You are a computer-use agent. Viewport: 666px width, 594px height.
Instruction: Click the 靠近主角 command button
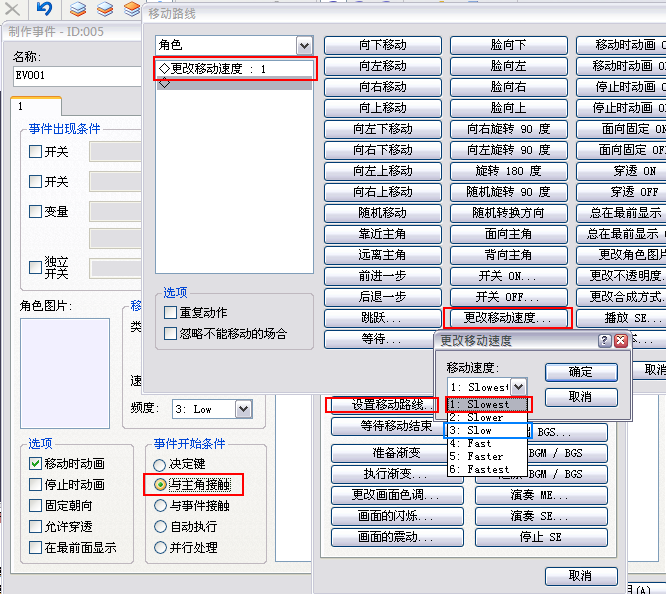click(383, 234)
